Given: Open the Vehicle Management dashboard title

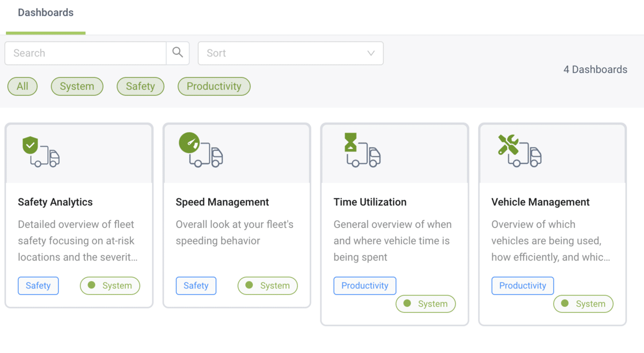Looking at the screenshot, I should tap(540, 202).
